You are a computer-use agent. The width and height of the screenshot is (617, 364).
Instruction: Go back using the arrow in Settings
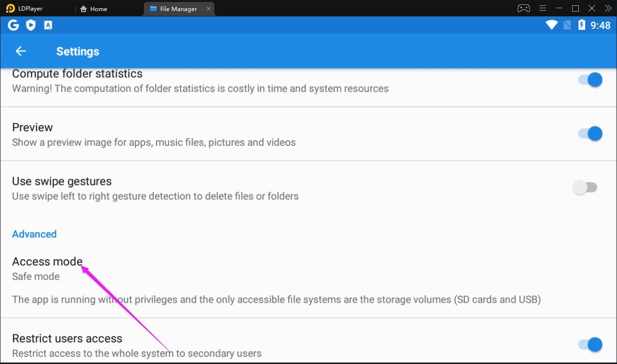[20, 51]
